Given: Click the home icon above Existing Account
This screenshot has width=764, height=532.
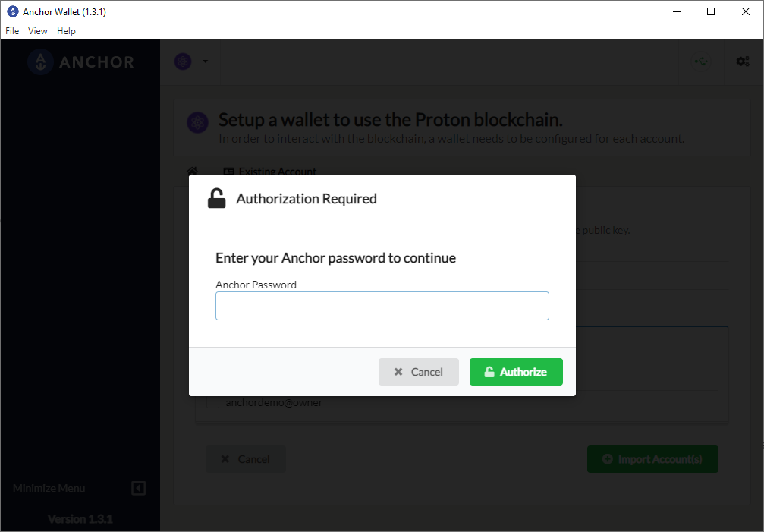Looking at the screenshot, I should pyautogui.click(x=191, y=172).
